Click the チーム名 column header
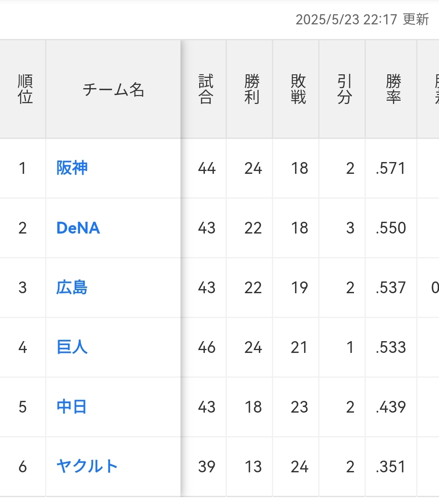The image size is (439, 504). click(x=113, y=89)
